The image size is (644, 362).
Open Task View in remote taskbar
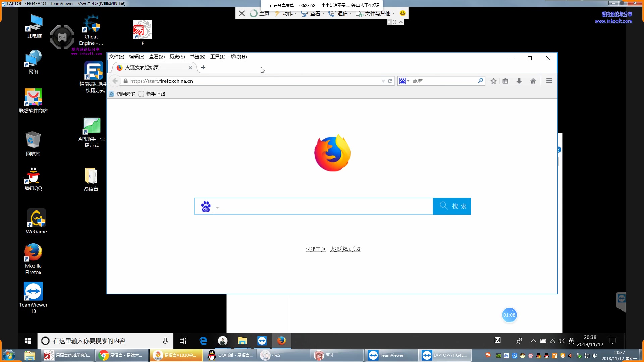click(x=183, y=341)
